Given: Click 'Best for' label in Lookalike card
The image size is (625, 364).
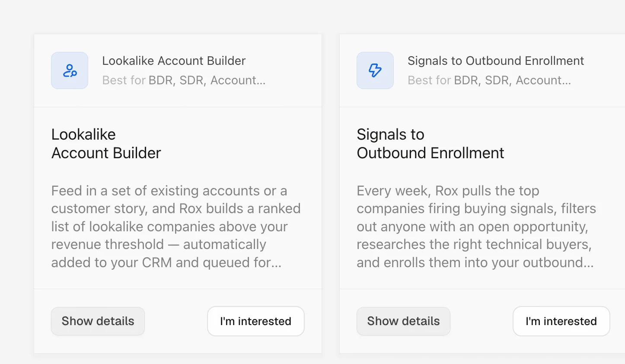Looking at the screenshot, I should [x=124, y=80].
